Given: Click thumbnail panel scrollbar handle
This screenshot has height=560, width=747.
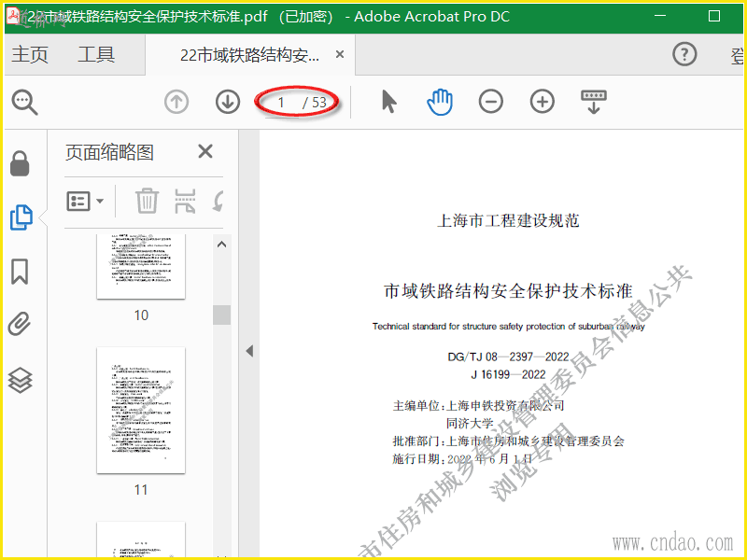Looking at the screenshot, I should (221, 315).
